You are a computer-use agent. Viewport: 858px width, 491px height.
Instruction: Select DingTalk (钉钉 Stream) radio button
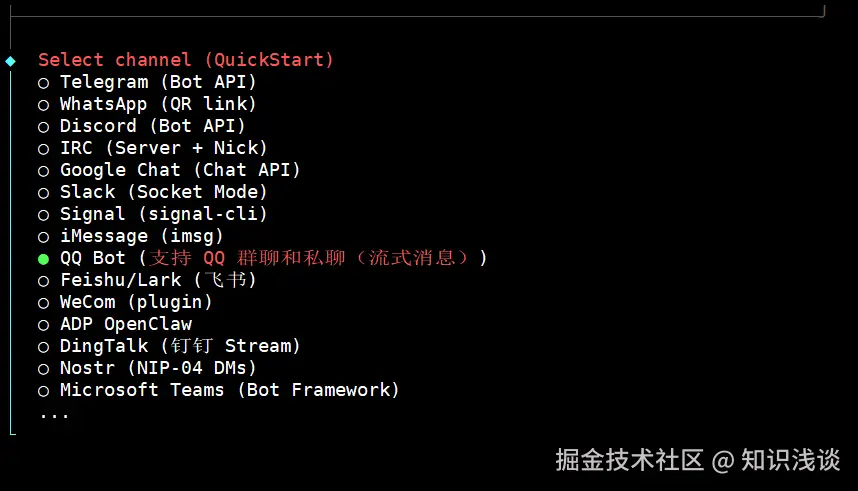point(44,347)
